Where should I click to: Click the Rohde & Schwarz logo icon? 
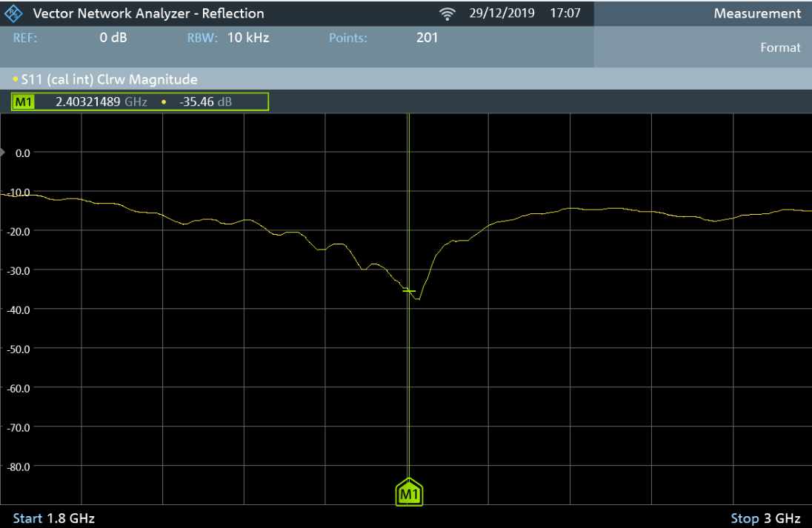pyautogui.click(x=13, y=13)
